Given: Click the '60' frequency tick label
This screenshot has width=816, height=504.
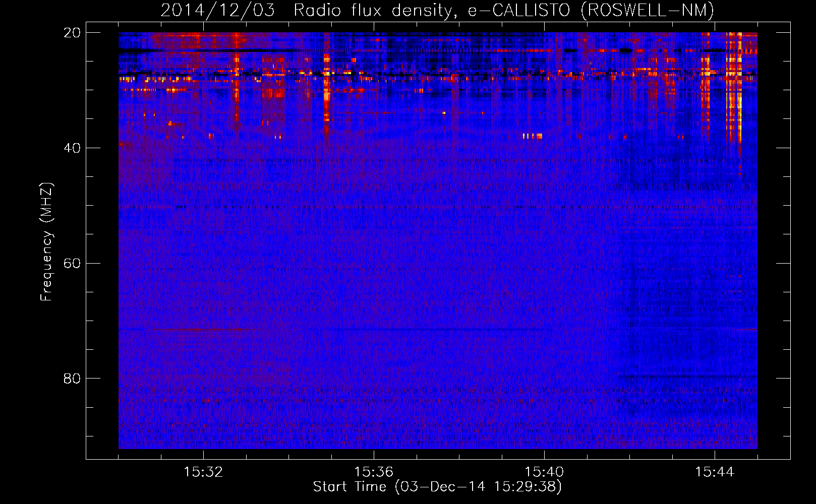Looking at the screenshot, I should point(72,264).
